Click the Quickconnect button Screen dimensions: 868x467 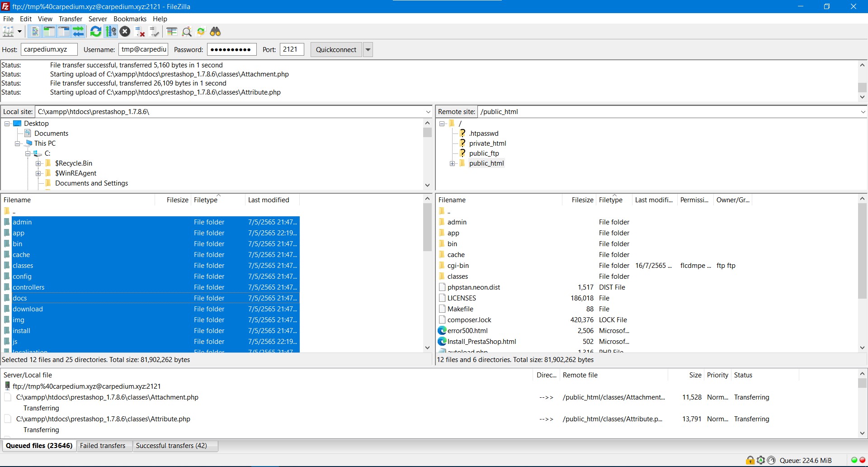click(x=336, y=50)
